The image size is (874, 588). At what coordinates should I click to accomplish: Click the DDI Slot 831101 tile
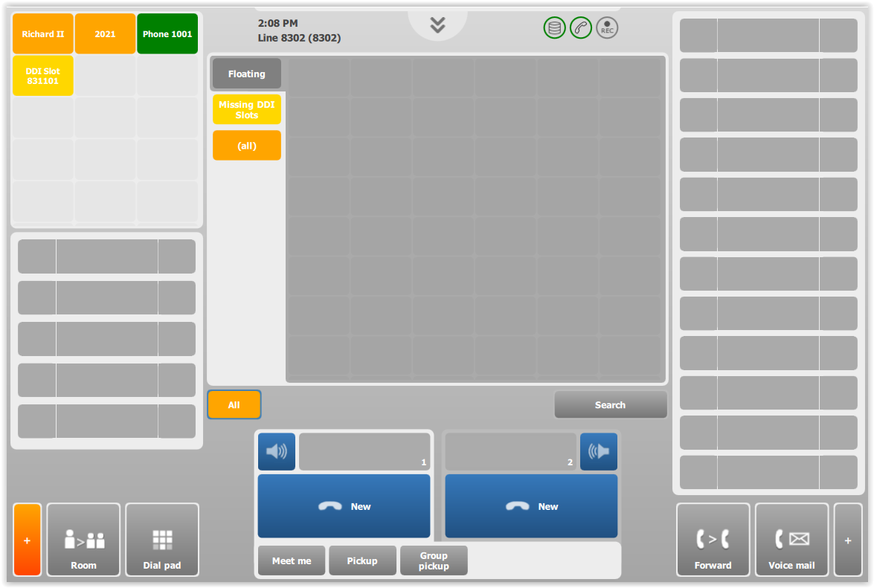click(43, 76)
